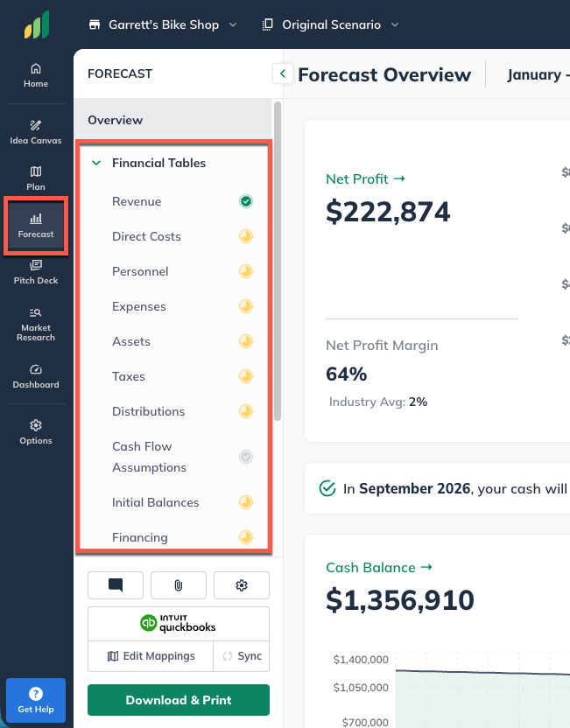
Task: Open the Initial Balances table
Action: click(155, 502)
